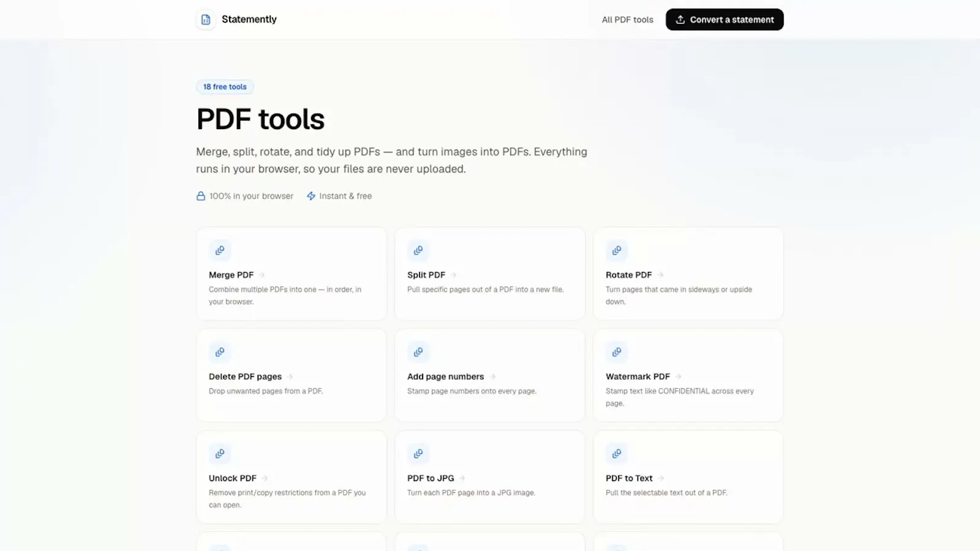Click the arrow next to Add page numbers

tap(492, 377)
